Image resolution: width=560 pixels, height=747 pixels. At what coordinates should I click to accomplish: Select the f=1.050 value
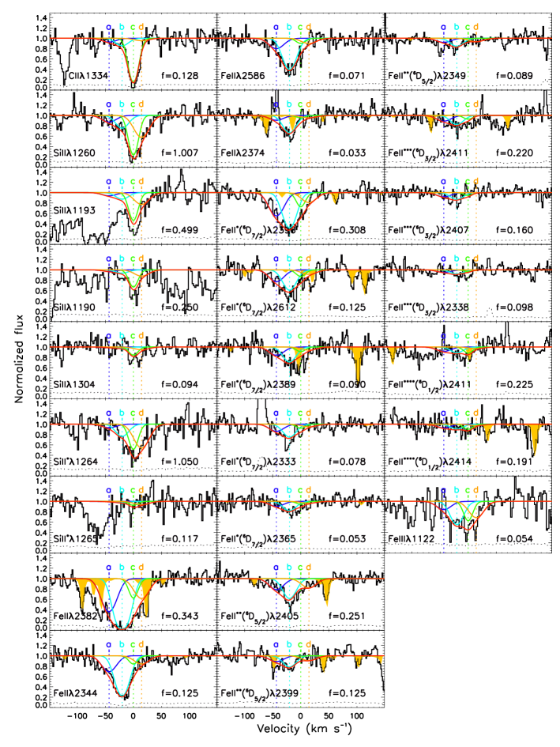click(x=180, y=461)
